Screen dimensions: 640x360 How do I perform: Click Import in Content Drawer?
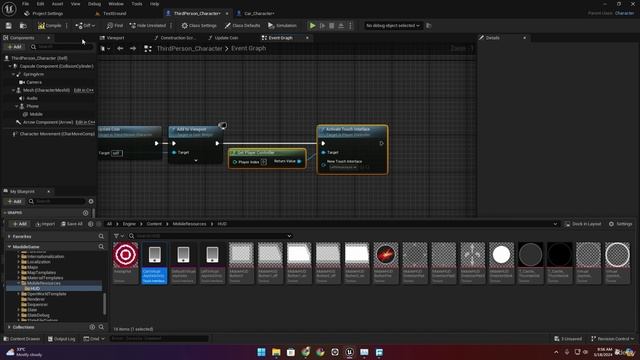point(45,224)
